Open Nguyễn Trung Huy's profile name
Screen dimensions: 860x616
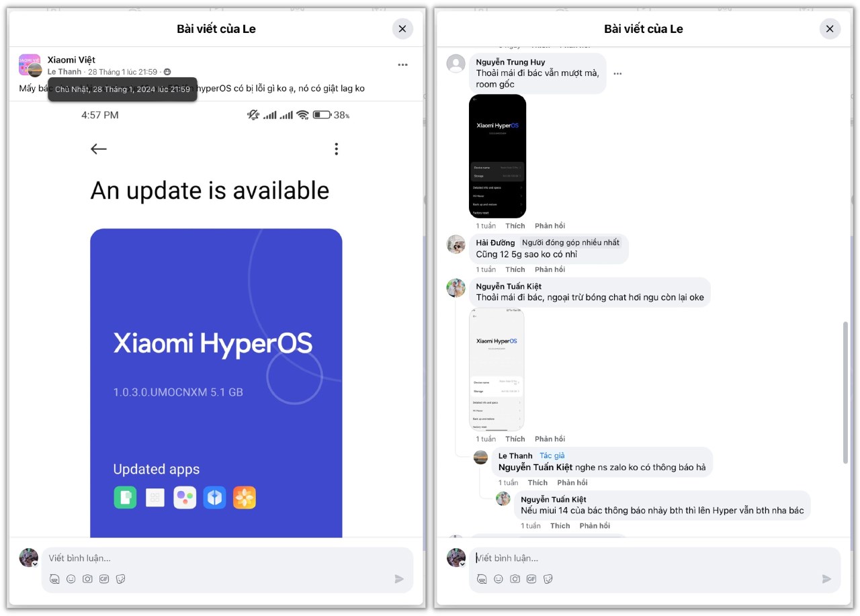click(511, 62)
